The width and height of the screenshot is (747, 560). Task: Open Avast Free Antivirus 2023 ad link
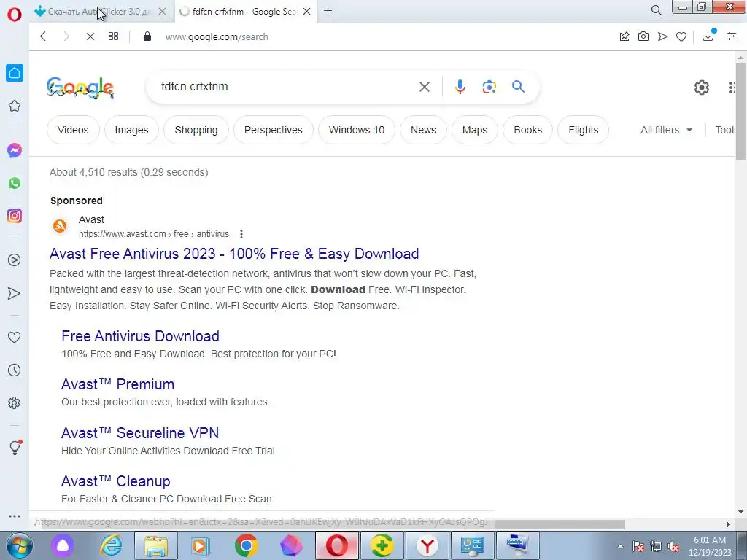(234, 254)
